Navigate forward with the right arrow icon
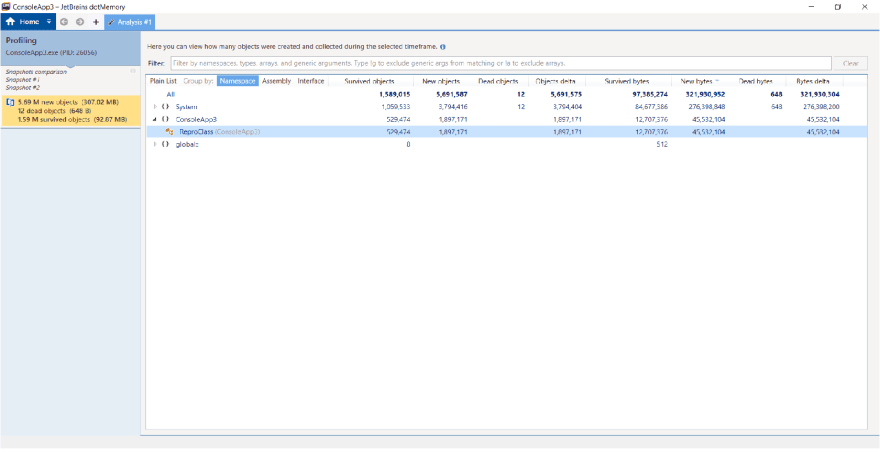 [80, 22]
